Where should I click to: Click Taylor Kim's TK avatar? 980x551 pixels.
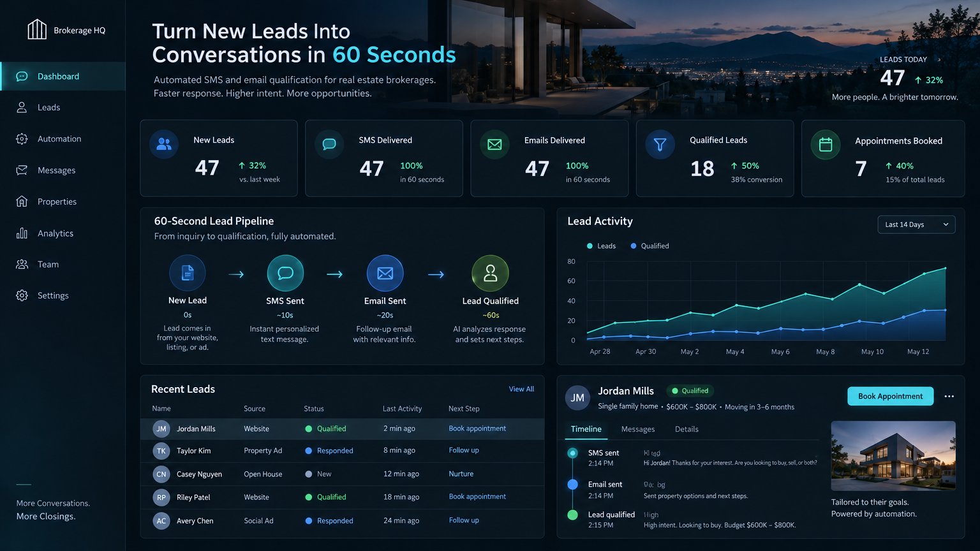161,451
